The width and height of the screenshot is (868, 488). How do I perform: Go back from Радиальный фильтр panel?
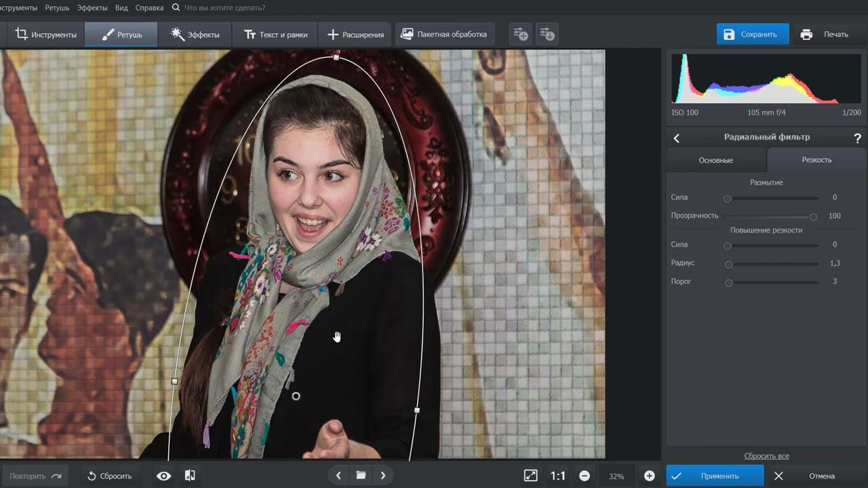676,138
